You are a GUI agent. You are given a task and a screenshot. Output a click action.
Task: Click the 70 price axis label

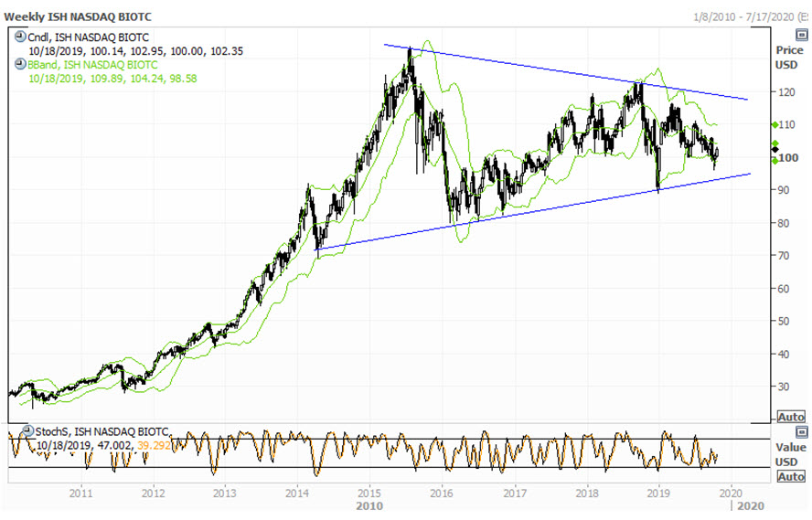point(784,256)
